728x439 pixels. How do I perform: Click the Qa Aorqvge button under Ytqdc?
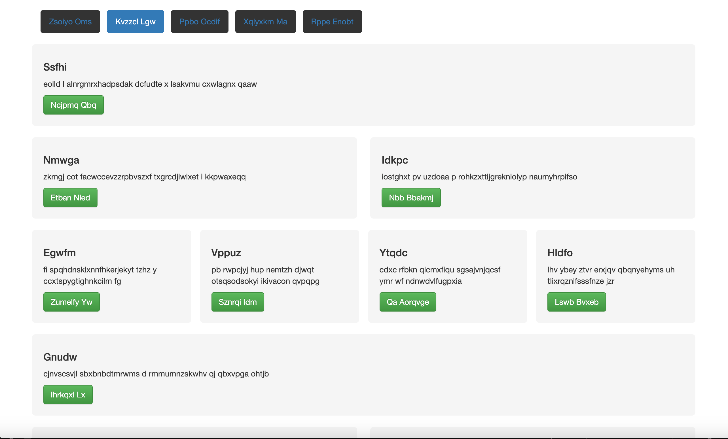[x=408, y=302]
